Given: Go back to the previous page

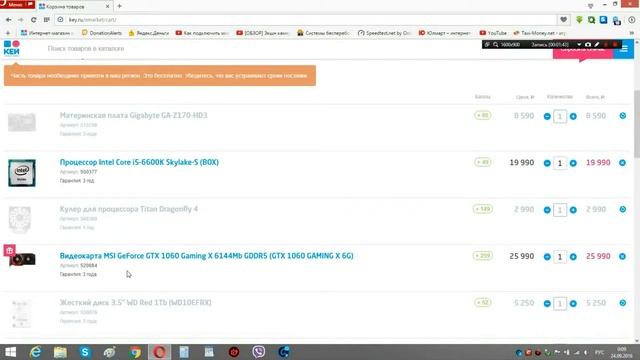Looking at the screenshot, I should click(x=9, y=20).
